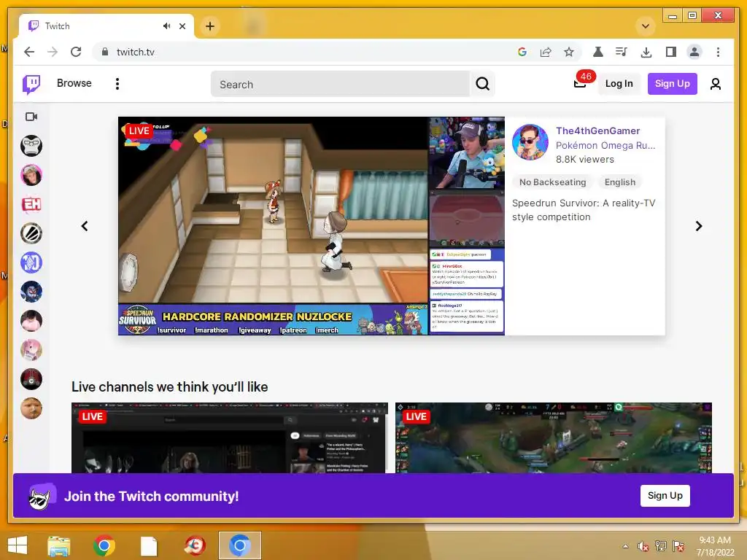Close the Twitch browser tab

182,26
